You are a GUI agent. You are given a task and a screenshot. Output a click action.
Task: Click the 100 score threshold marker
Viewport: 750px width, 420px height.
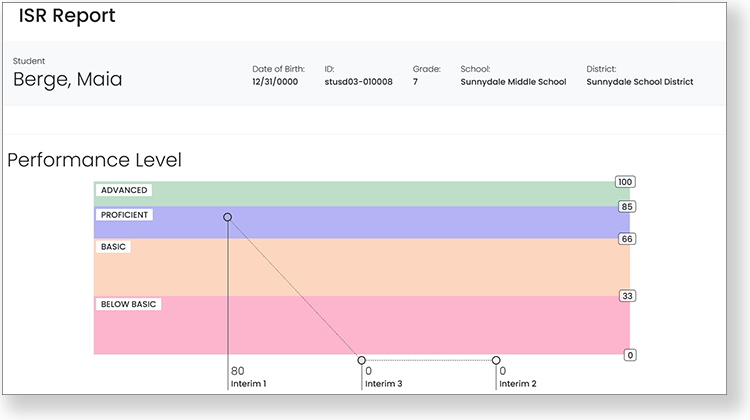[626, 182]
